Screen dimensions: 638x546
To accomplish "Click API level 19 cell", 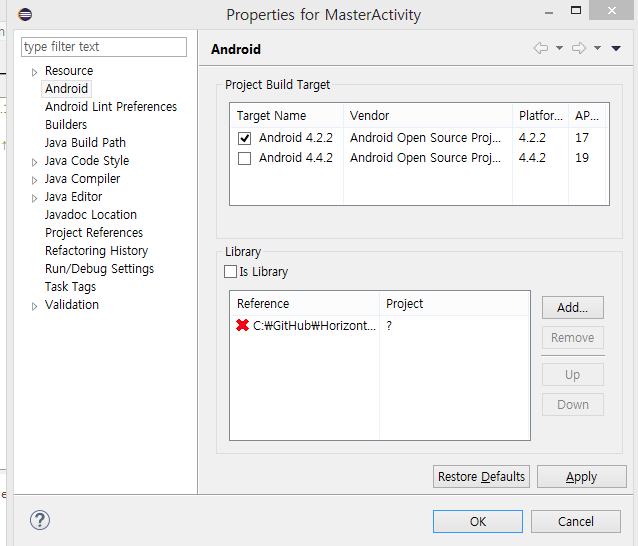I will click(x=582, y=158).
